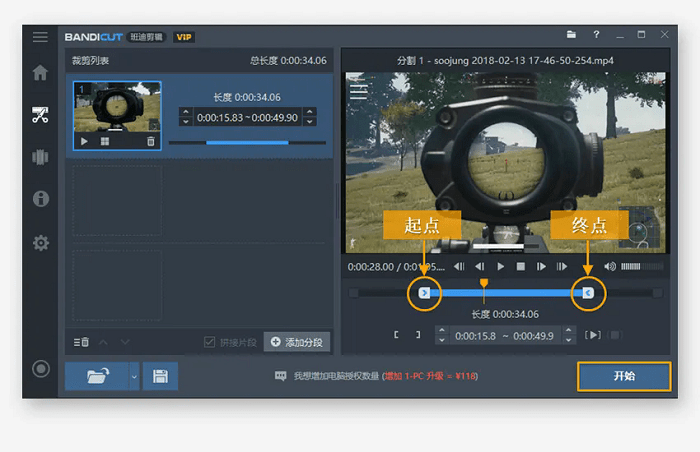Select the segment 1 video thumbnail

pyautogui.click(x=117, y=107)
